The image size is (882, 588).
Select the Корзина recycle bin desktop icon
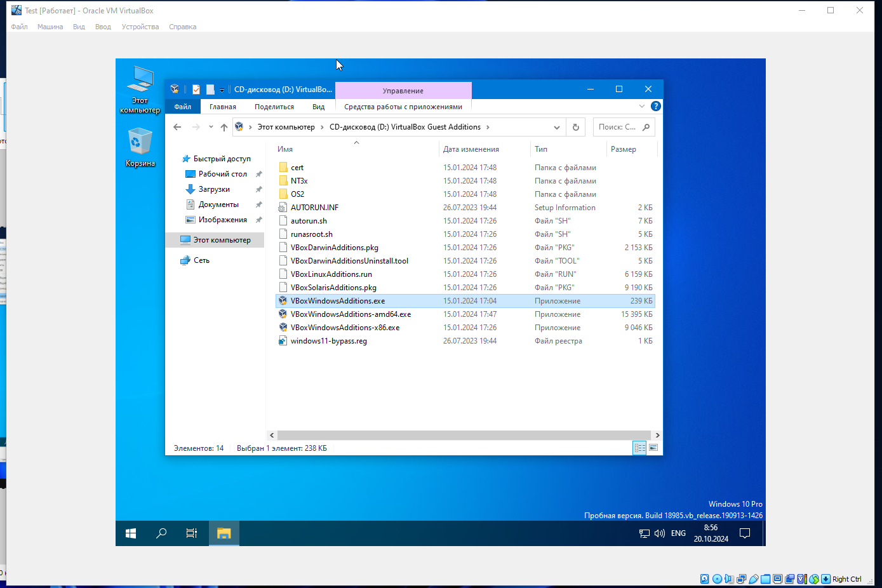coord(140,147)
